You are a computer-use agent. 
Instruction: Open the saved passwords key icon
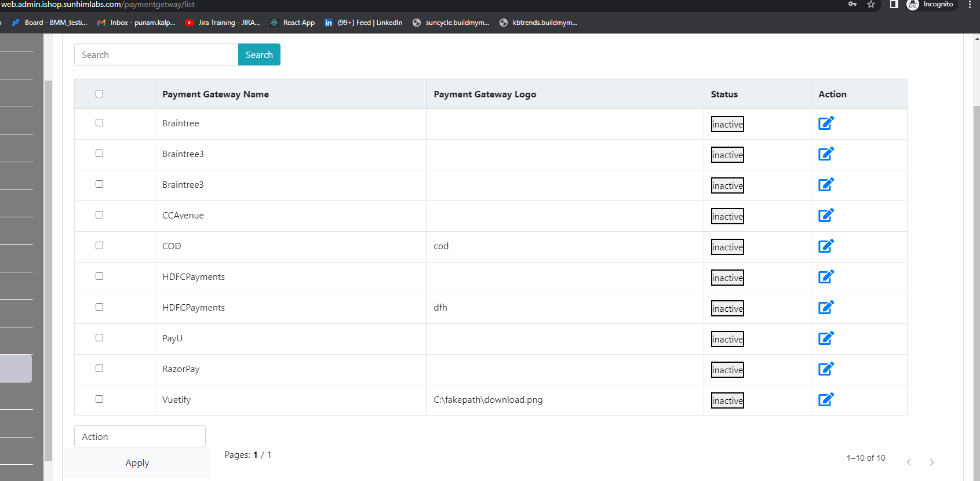click(x=853, y=4)
